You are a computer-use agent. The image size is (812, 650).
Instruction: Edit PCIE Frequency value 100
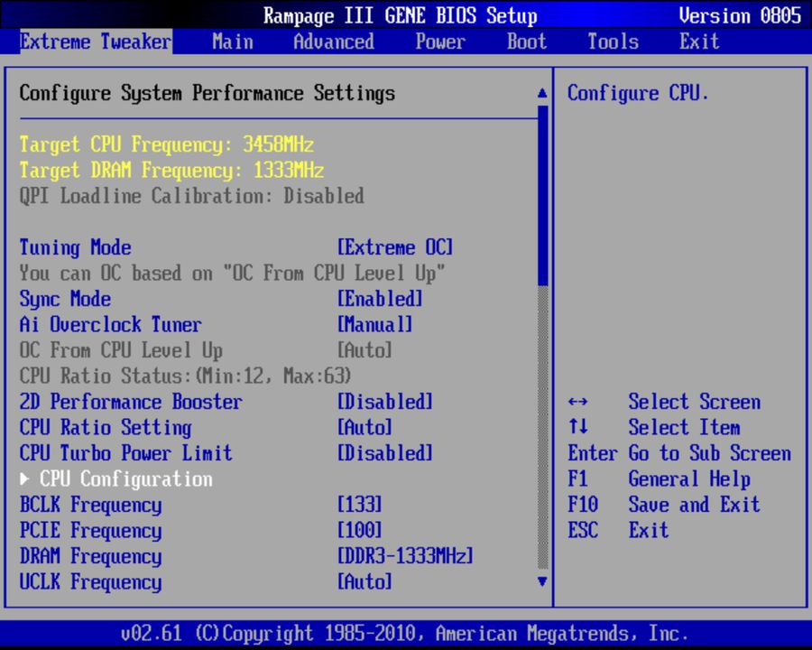click(x=359, y=530)
